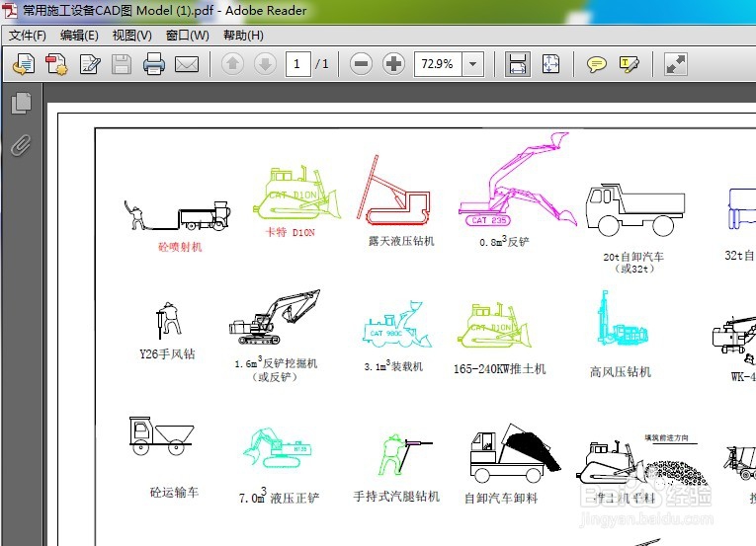Click the 3.1m³装载机 label
The height and width of the screenshot is (546, 756).
pyautogui.click(x=393, y=366)
